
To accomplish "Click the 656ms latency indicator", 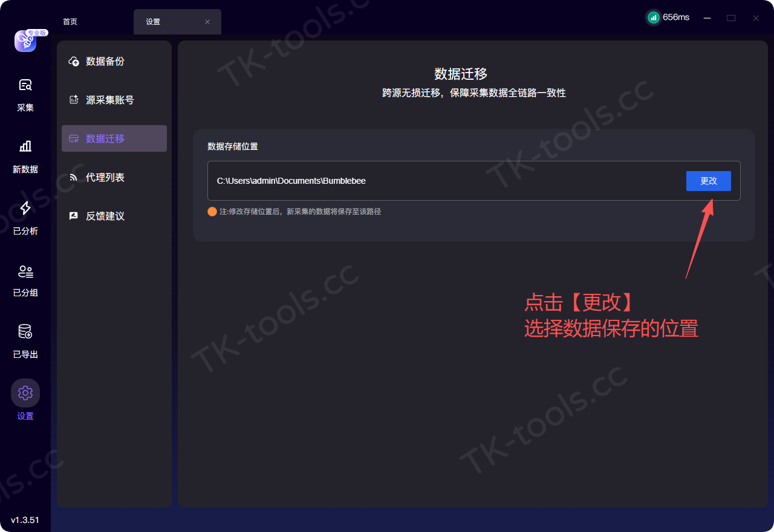I will (668, 18).
